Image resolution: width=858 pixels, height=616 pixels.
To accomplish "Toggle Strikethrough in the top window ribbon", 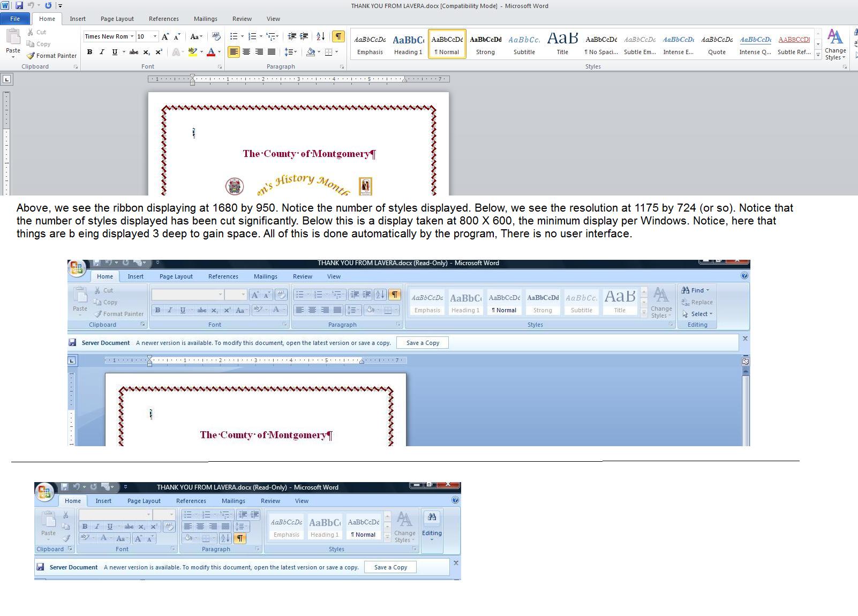I will point(134,52).
